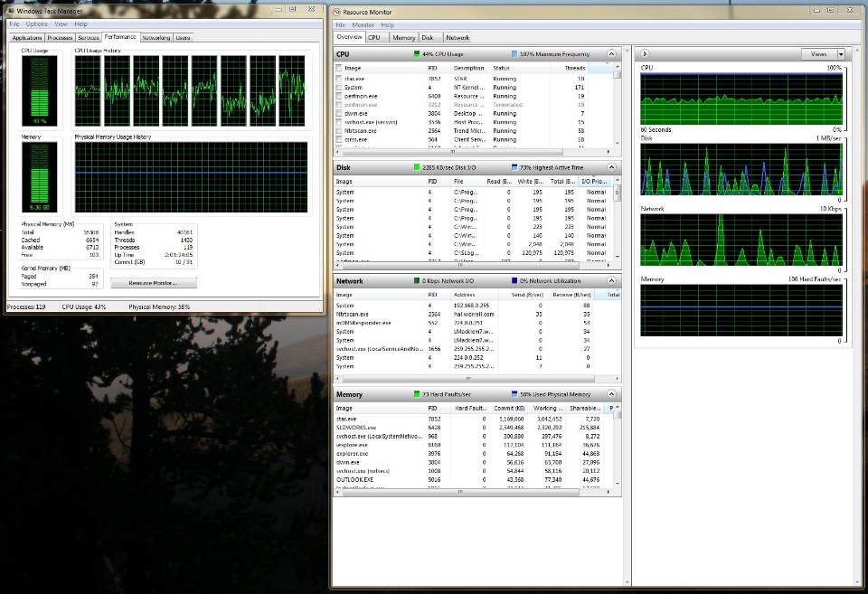Viewport: 868px width, 594px height.
Task: Click the blue Maximum Frequency indicator square
Action: point(514,54)
